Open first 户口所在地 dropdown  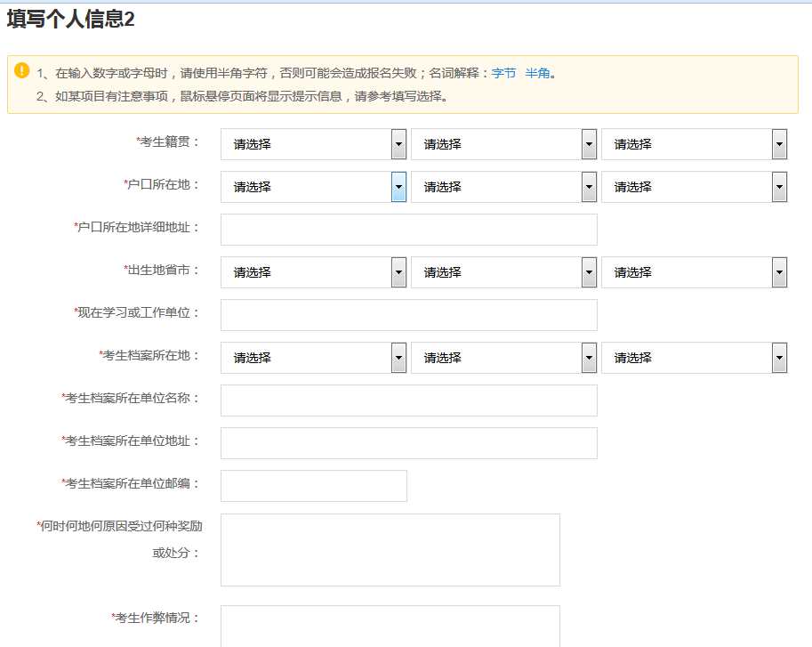[x=313, y=187]
